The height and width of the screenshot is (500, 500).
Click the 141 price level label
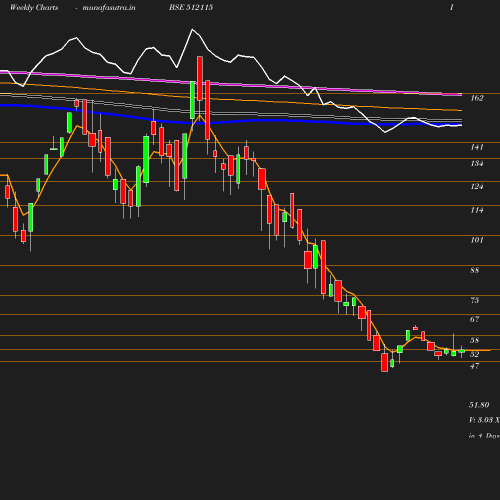(x=477, y=147)
